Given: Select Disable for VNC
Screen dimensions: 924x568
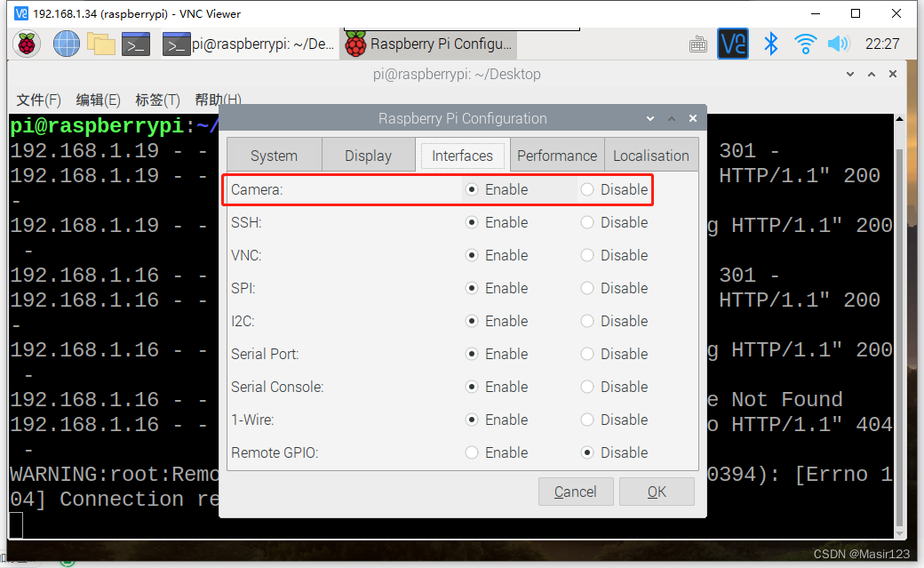Looking at the screenshot, I should pyautogui.click(x=614, y=255).
